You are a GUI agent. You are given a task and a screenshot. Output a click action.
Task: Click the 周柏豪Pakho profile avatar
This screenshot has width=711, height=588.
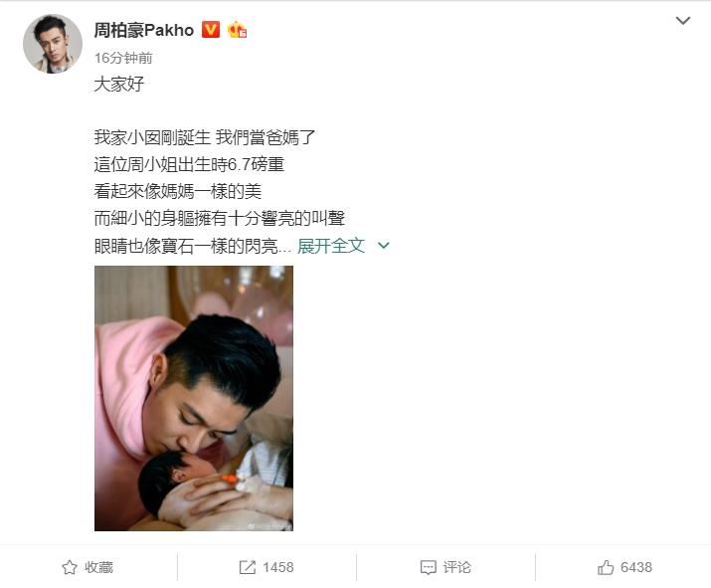pos(53,44)
